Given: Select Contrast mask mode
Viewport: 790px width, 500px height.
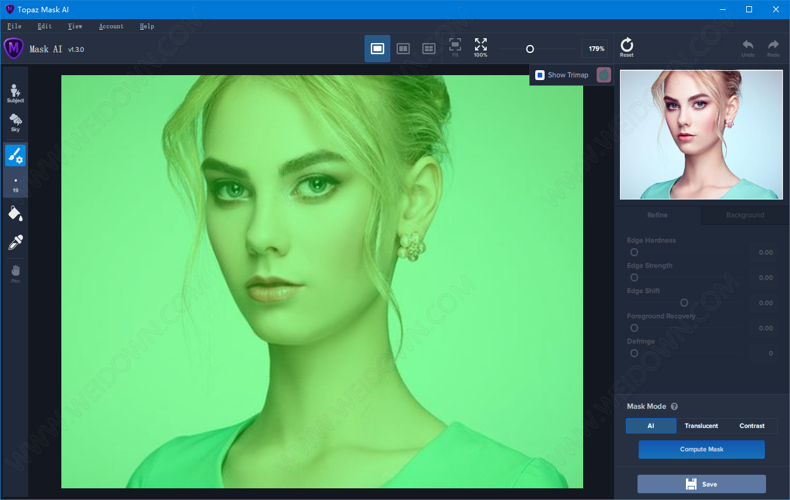Looking at the screenshot, I should click(752, 426).
